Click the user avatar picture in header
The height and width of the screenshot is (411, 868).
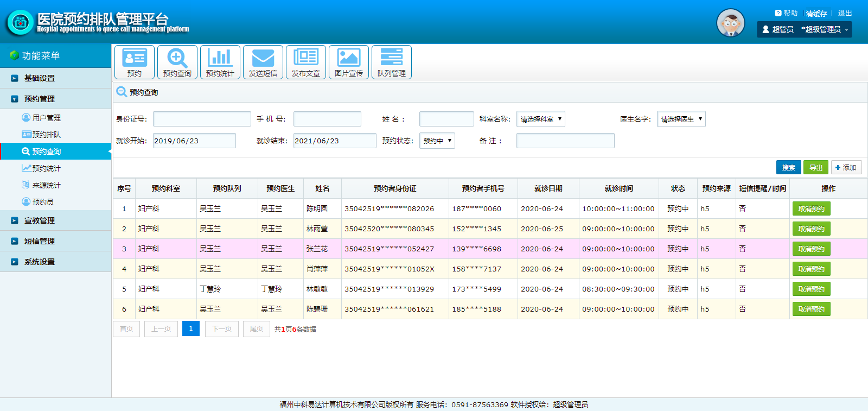click(x=730, y=23)
